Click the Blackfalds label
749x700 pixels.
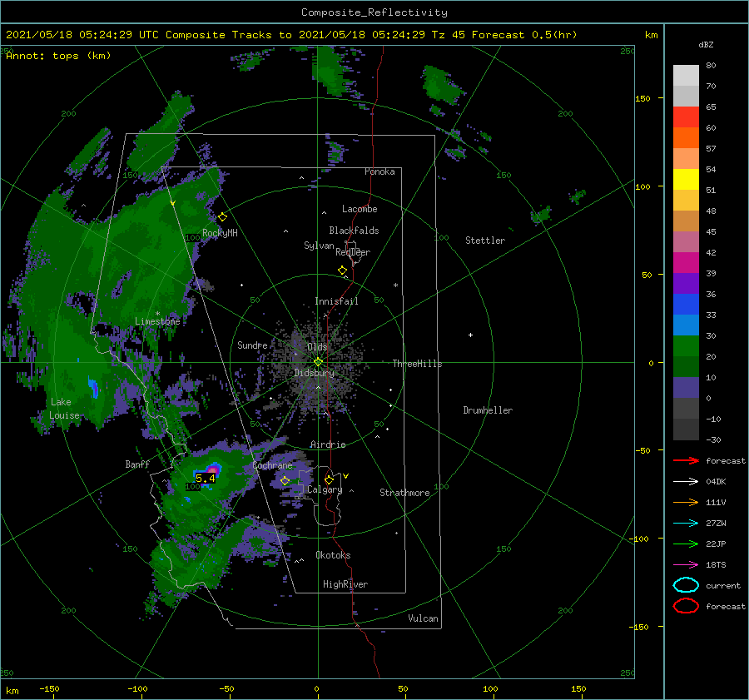point(354,231)
